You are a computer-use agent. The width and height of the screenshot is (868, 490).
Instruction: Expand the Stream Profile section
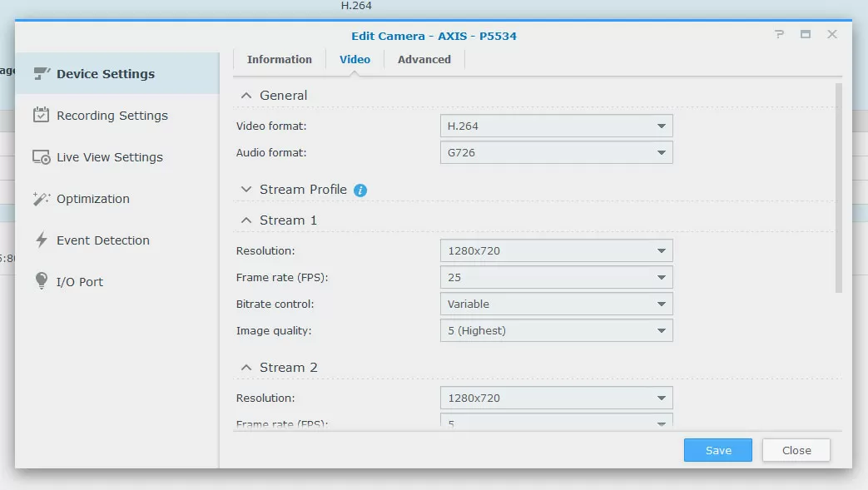click(x=246, y=190)
